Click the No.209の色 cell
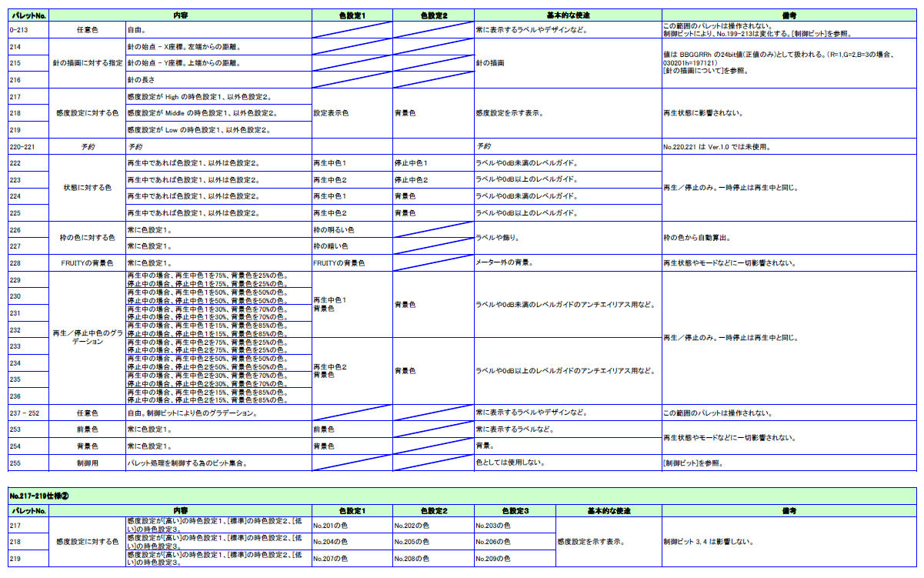This screenshot has width=924, height=578. point(514,559)
